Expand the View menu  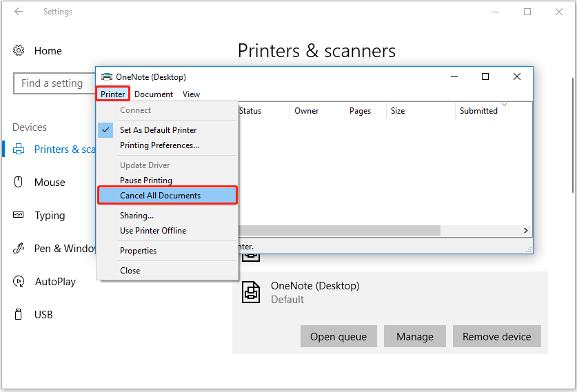tap(191, 94)
